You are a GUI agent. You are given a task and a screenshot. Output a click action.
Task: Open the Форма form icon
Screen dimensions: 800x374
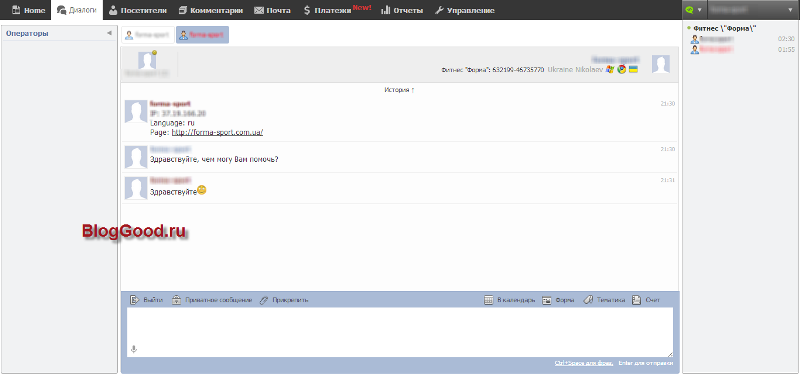[x=547, y=300]
